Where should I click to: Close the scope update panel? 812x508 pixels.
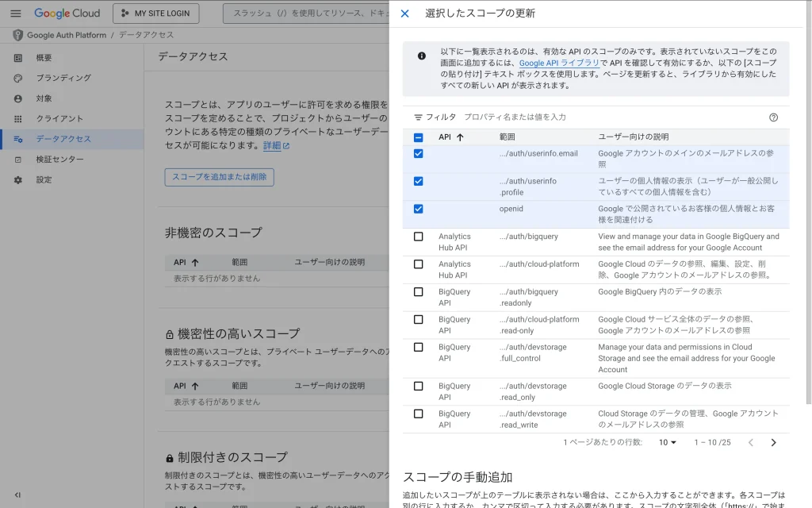405,13
